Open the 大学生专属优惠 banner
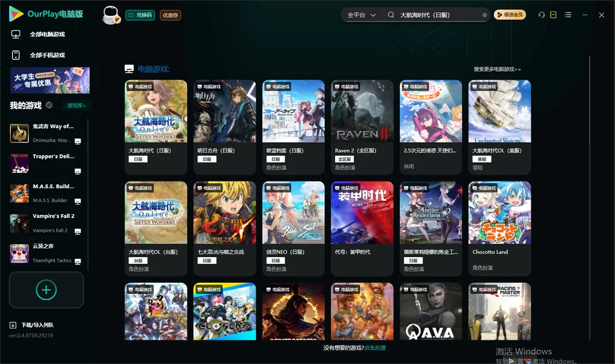The width and height of the screenshot is (615, 364). tap(50, 80)
